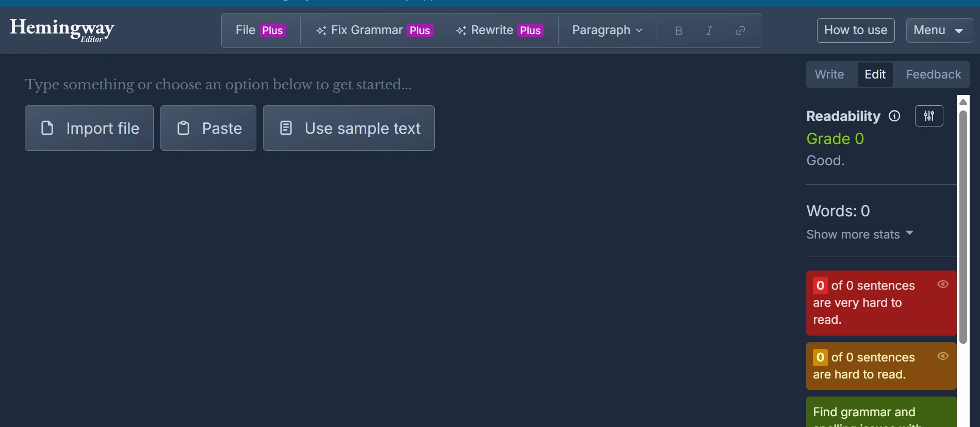Toggle bold formatting
Screen dimensions: 980x427
[678, 30]
